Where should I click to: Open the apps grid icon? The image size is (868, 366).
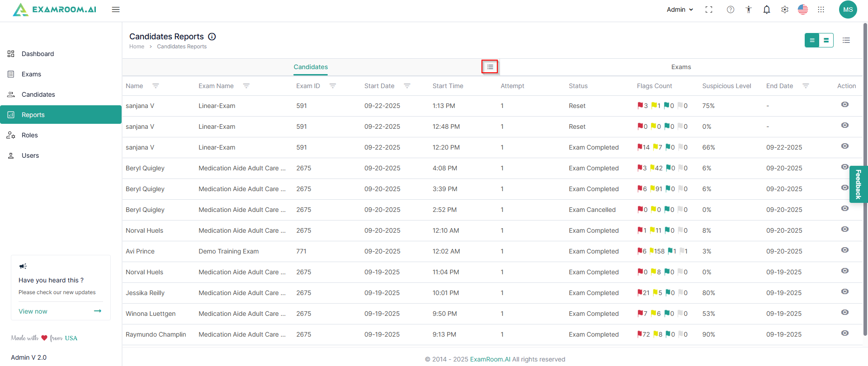click(821, 9)
